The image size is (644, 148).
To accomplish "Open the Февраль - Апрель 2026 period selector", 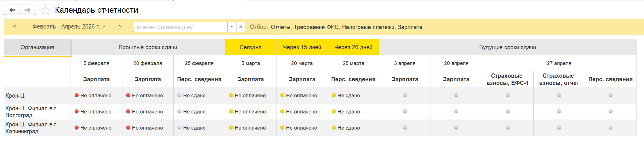I will tap(69, 26).
